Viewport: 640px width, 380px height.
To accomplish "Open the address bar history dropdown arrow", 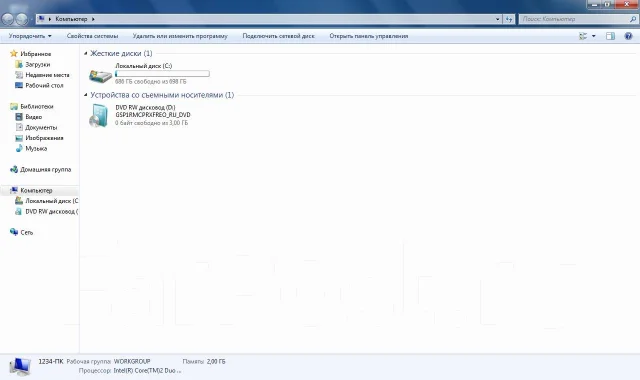I will coord(497,19).
